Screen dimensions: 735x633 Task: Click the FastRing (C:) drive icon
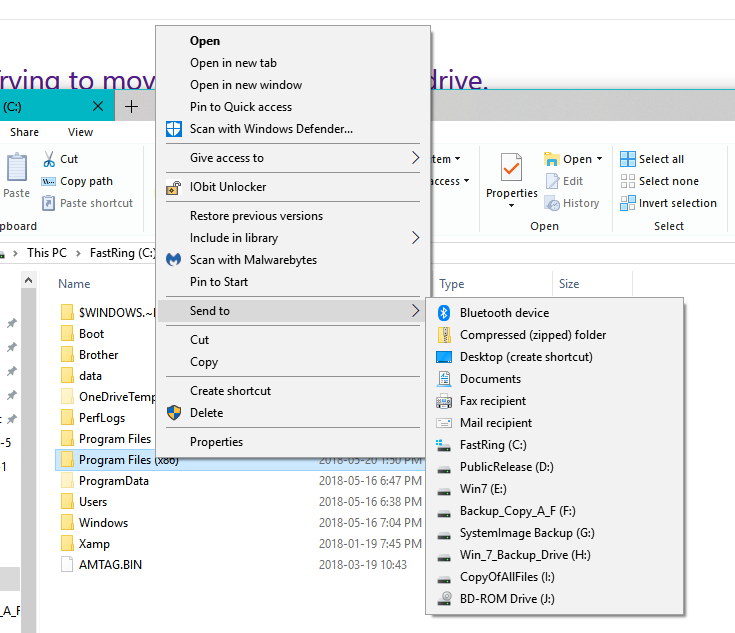pos(444,445)
